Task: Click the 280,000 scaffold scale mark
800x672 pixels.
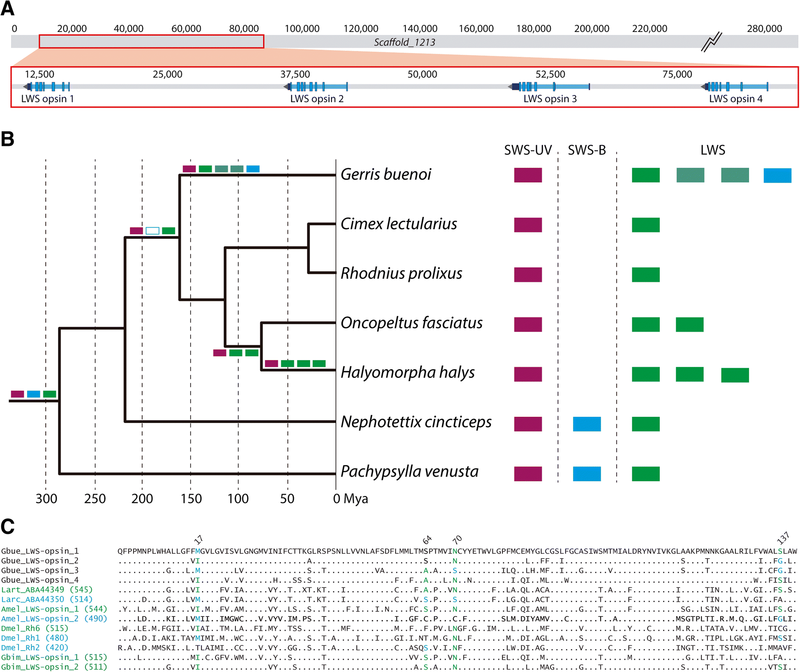Action: pos(765,28)
